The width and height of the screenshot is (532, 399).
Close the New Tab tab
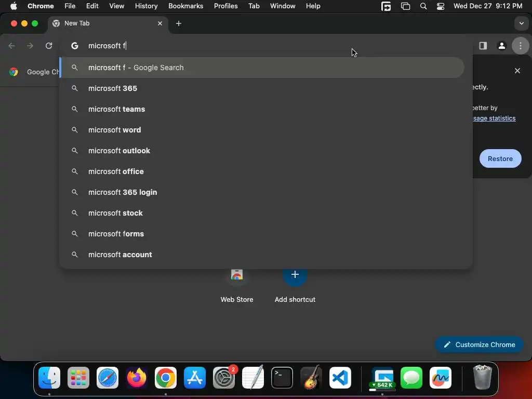pyautogui.click(x=160, y=23)
